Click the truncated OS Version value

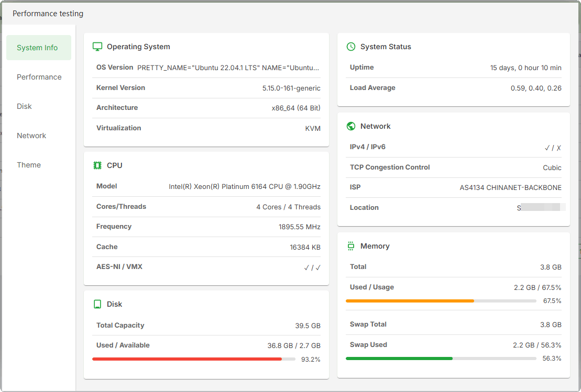228,68
